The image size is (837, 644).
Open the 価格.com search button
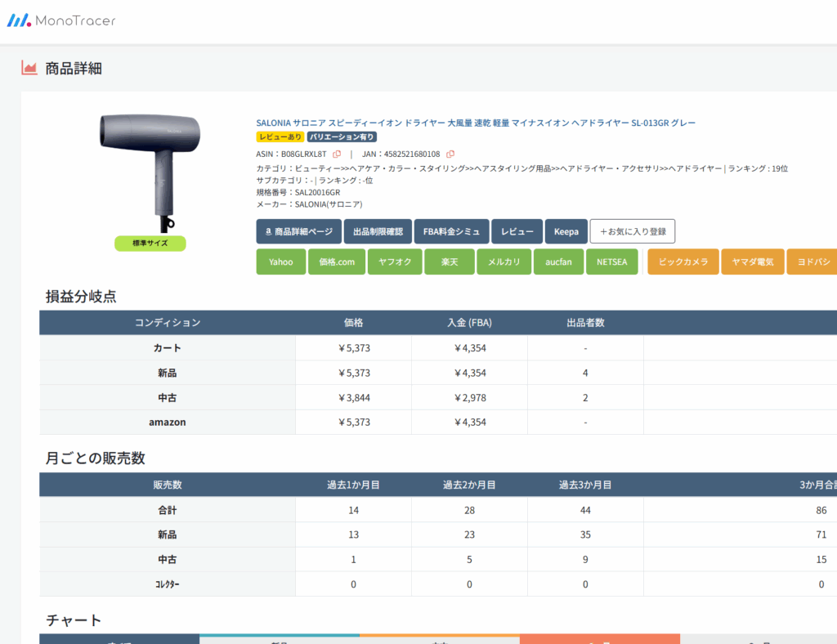pyautogui.click(x=337, y=262)
